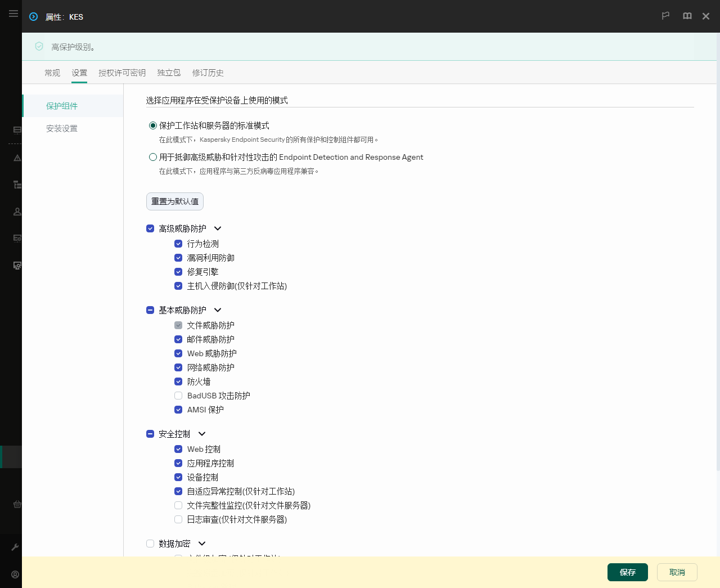
Task: Select the users icon in the sidebar
Action: pyautogui.click(x=17, y=211)
